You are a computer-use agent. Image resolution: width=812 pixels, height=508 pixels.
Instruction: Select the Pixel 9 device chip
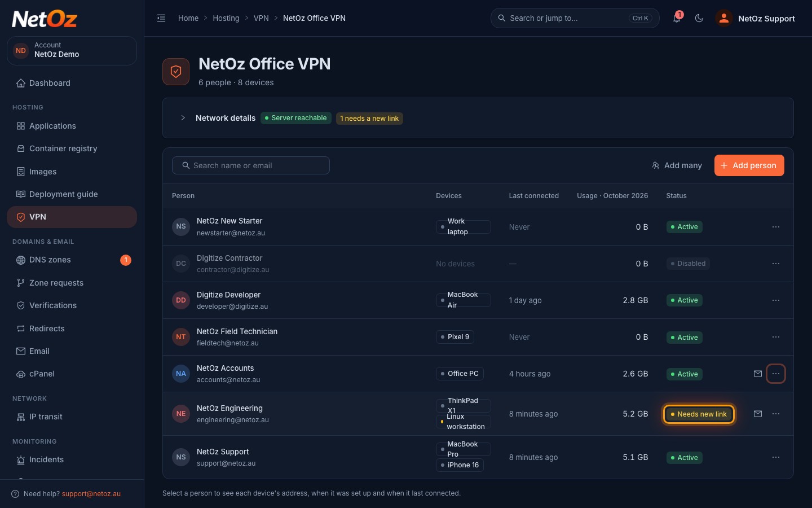[455, 337]
